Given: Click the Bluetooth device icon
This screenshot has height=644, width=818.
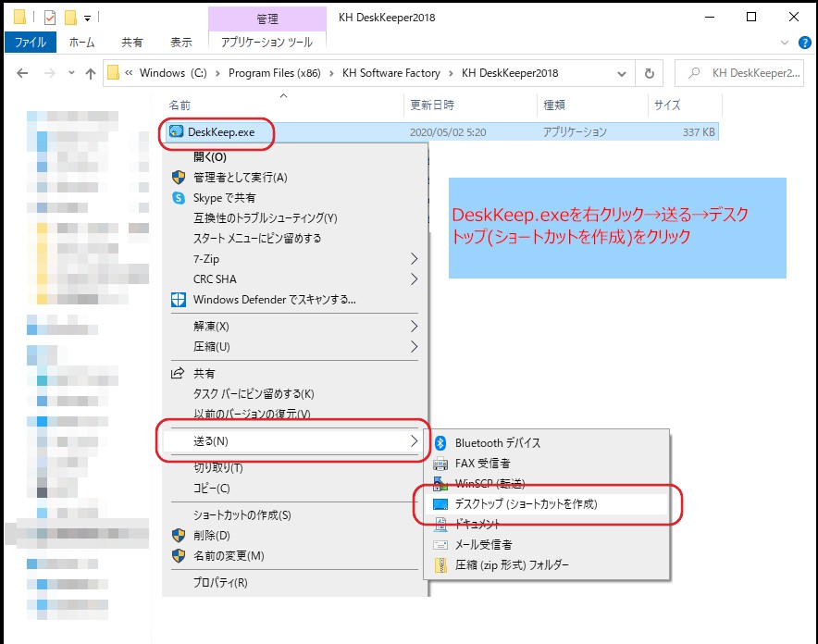Looking at the screenshot, I should pos(440,442).
